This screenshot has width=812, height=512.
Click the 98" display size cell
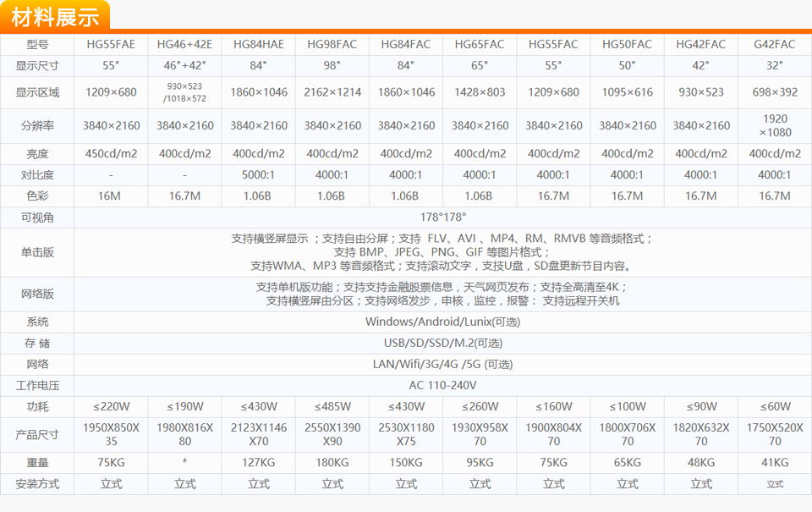(332, 65)
